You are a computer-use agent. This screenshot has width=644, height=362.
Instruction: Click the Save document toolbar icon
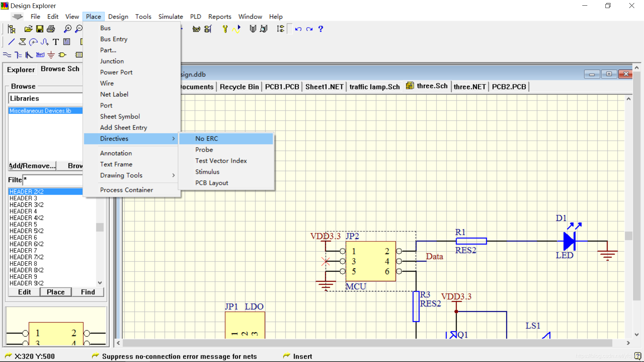click(x=40, y=29)
